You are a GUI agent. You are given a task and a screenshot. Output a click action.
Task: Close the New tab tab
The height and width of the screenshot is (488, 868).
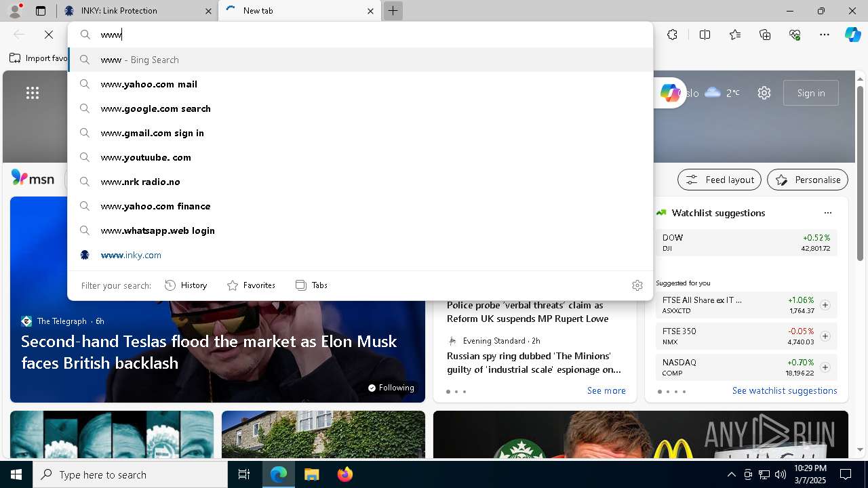tap(370, 11)
